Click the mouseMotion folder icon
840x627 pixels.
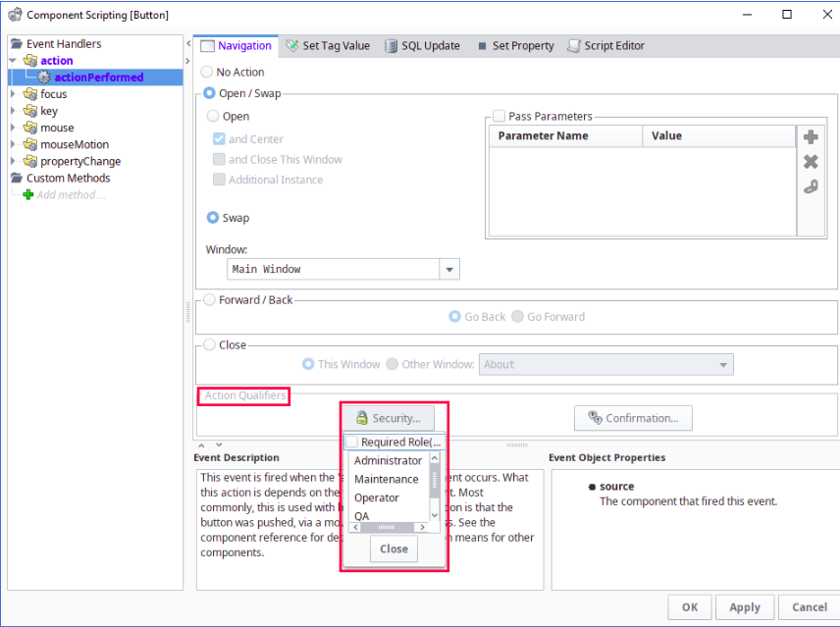click(x=29, y=145)
